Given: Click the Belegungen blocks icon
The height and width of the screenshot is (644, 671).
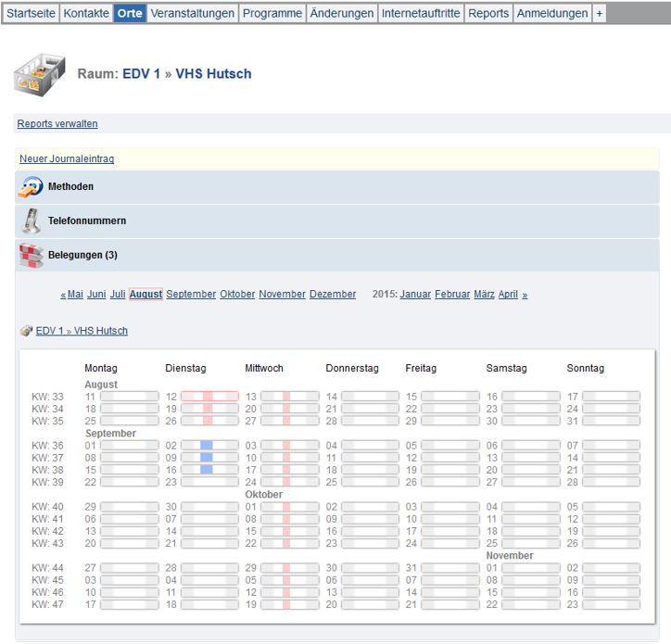Looking at the screenshot, I should click(x=31, y=255).
